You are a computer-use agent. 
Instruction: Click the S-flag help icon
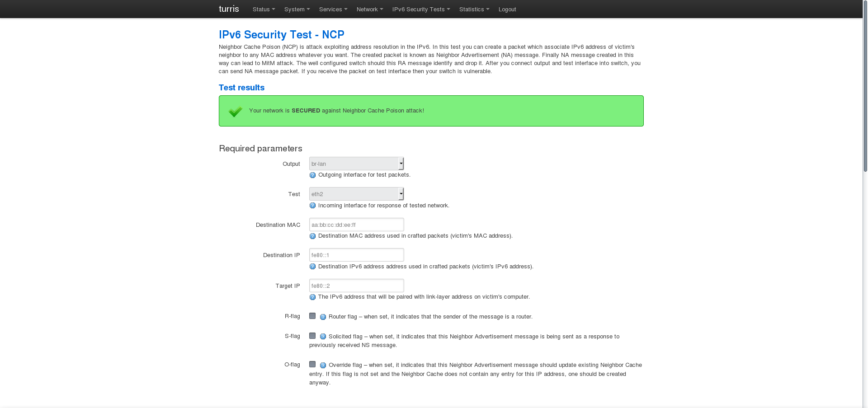(x=323, y=337)
